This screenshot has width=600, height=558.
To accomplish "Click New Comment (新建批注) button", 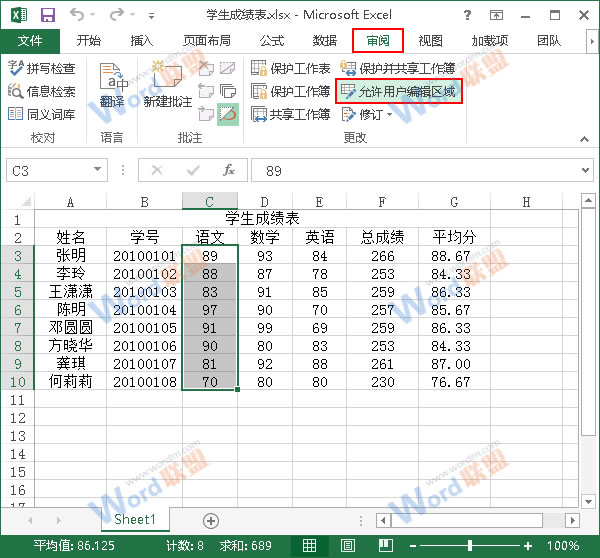I will [167, 88].
